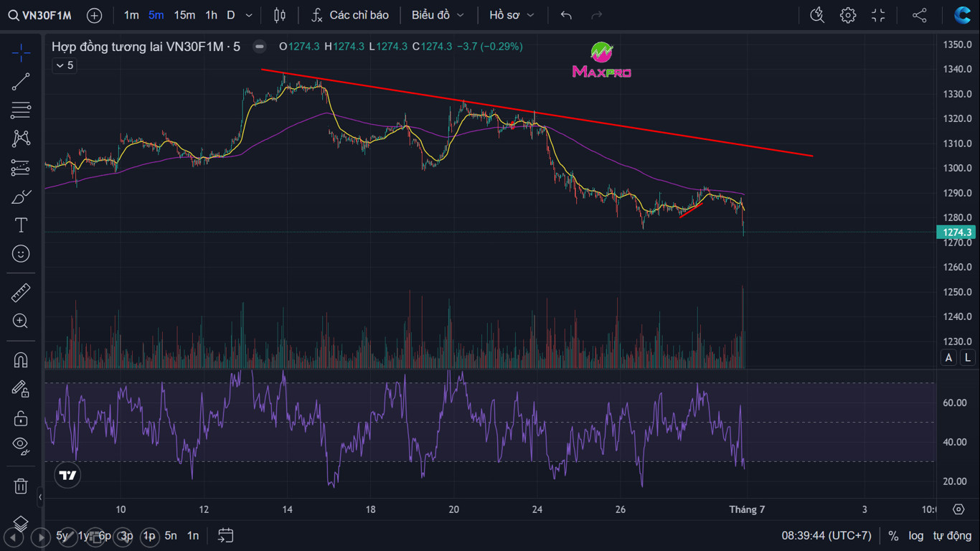The image size is (980, 551).
Task: Switch to the D daily timeframe
Action: pos(230,15)
